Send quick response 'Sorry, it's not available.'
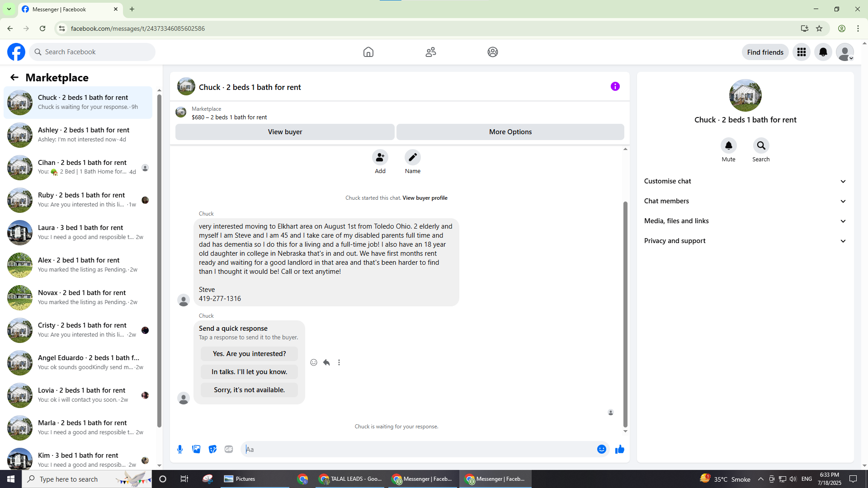Image resolution: width=868 pixels, height=488 pixels. [x=249, y=390]
